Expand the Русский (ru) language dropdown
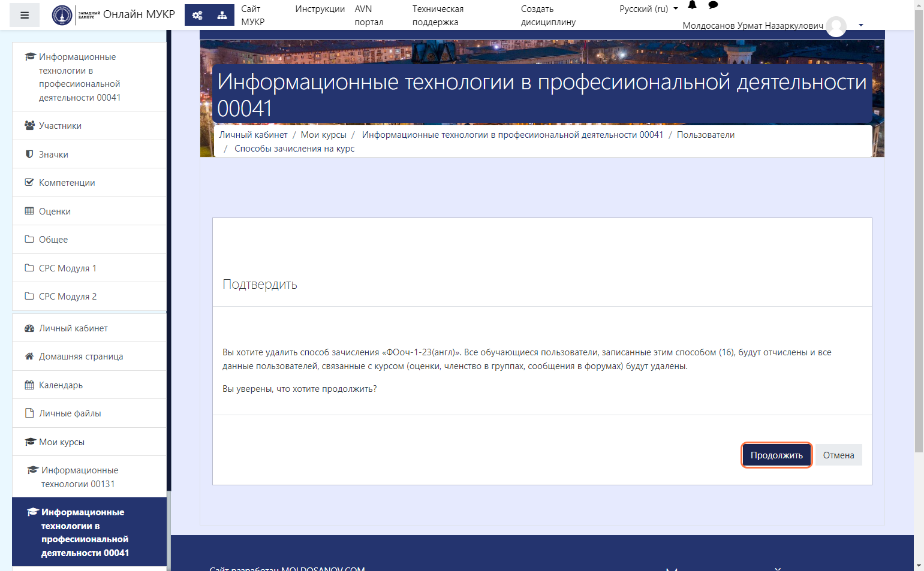924x571 pixels. point(648,9)
